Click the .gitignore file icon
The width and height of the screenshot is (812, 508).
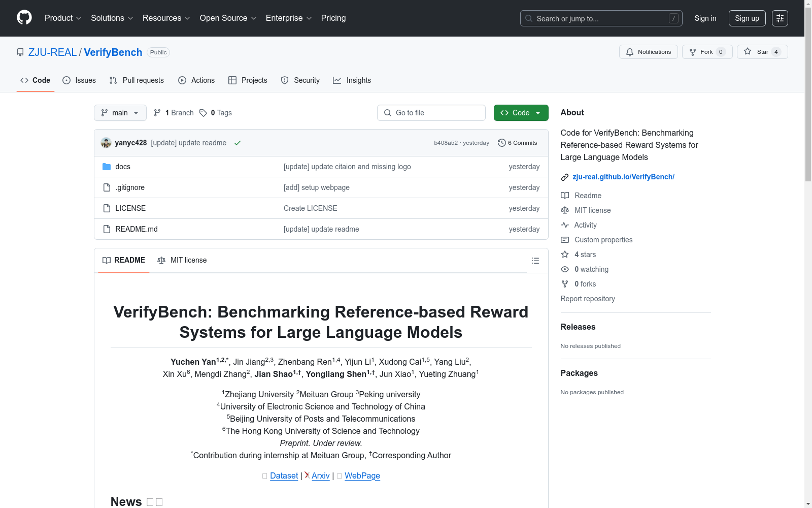pyautogui.click(x=107, y=187)
